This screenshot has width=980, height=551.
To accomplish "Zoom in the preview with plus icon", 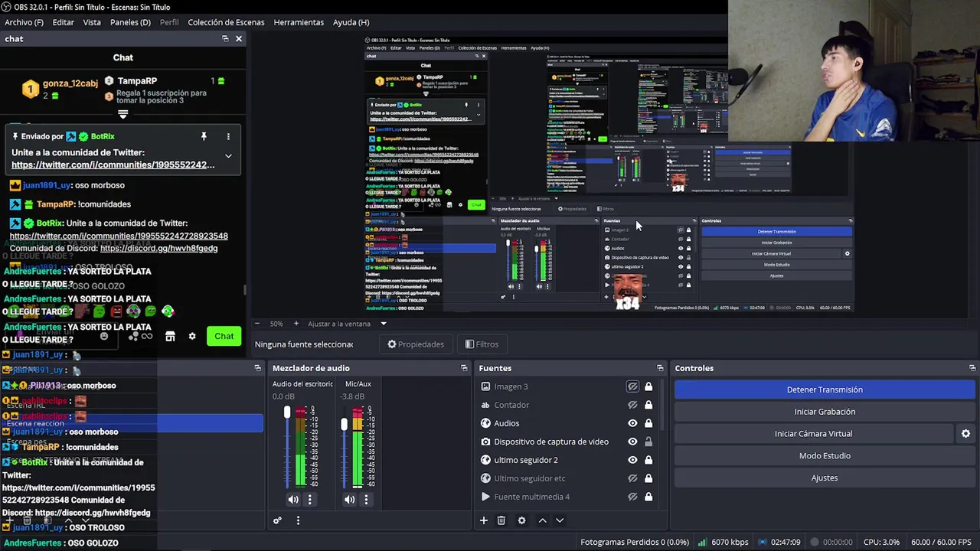I will 296,324.
